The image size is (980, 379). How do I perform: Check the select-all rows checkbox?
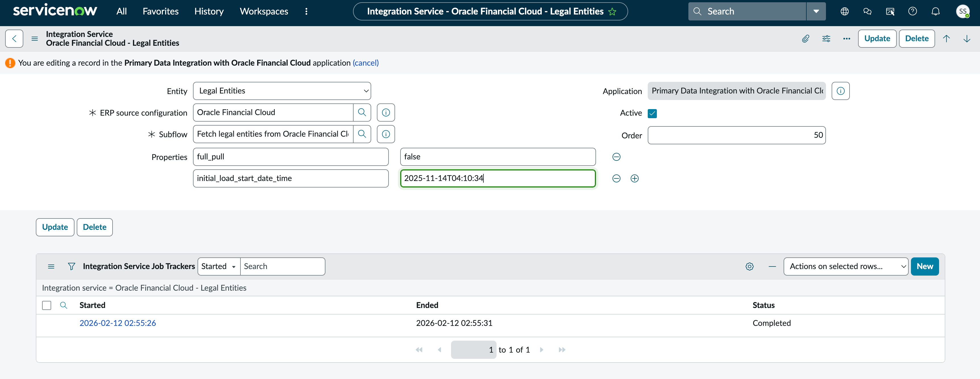pyautogui.click(x=46, y=305)
